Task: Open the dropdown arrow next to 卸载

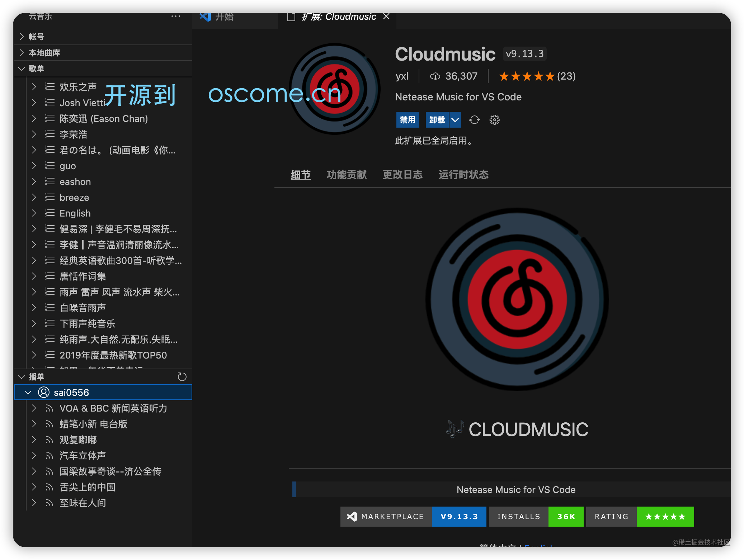Action: point(455,120)
